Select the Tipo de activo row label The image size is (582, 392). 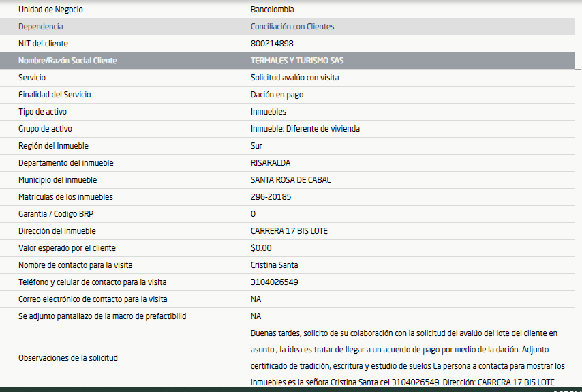[x=42, y=112]
